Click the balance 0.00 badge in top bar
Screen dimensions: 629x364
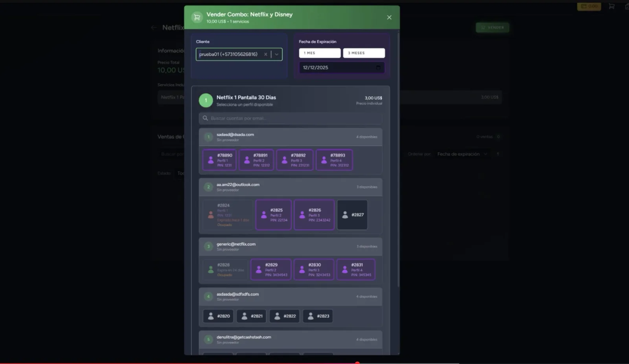point(589,6)
